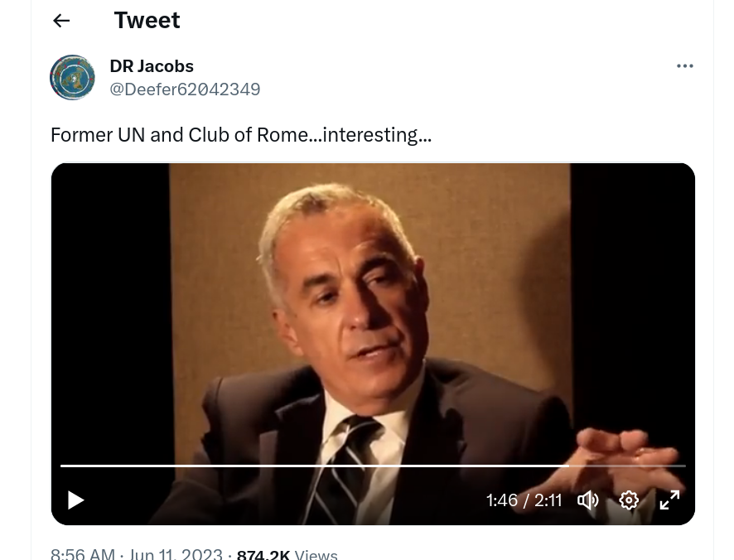
Task: Open the 8:56 AM timestamp link
Action: tap(82, 554)
